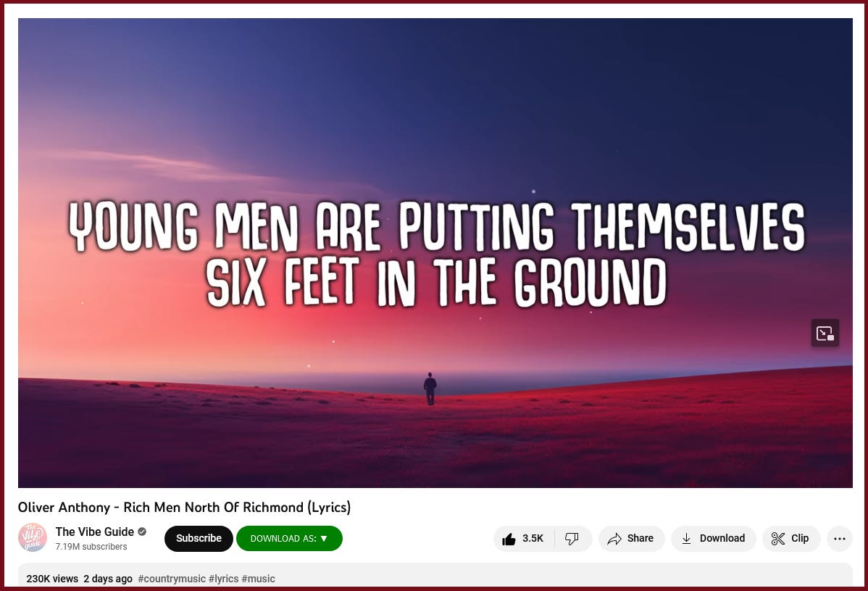
Task: Click the '2 days ago' upload date
Action: [108, 579]
